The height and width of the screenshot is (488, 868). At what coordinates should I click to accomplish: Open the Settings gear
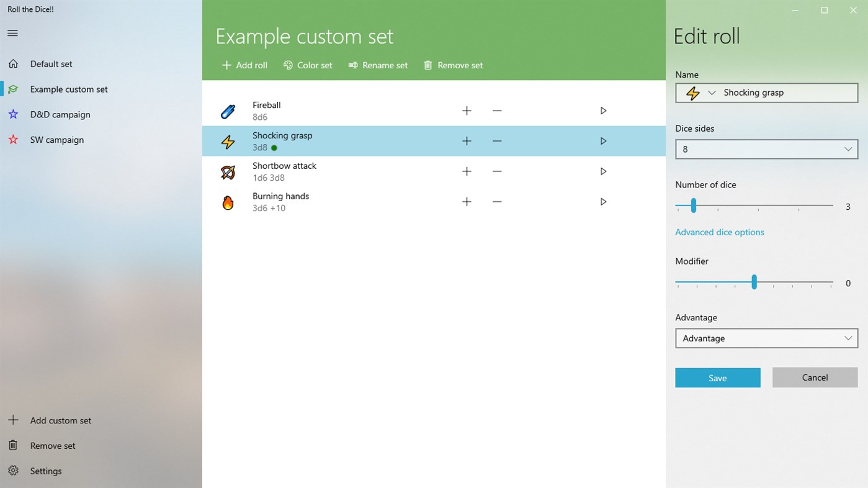pos(13,471)
